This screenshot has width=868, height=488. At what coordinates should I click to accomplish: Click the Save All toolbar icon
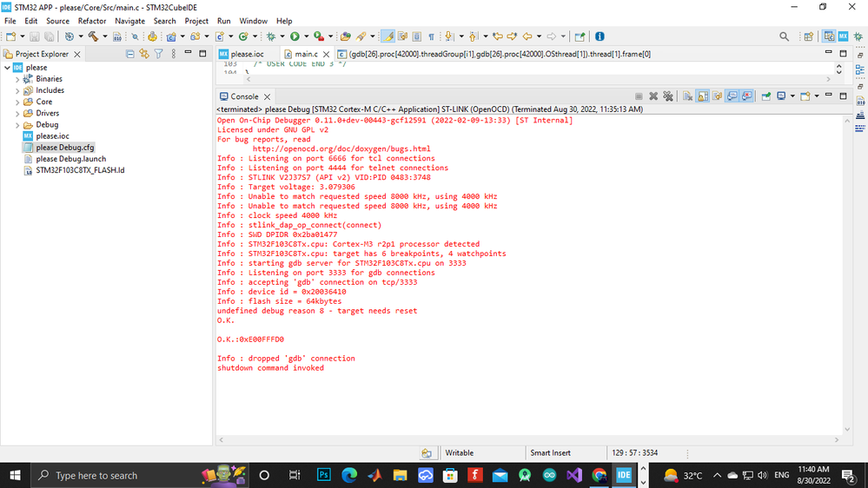coord(50,36)
